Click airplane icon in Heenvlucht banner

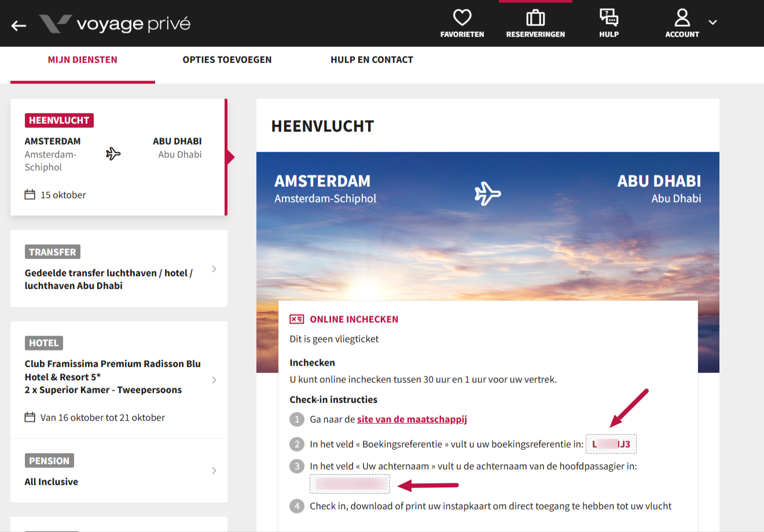click(x=487, y=193)
